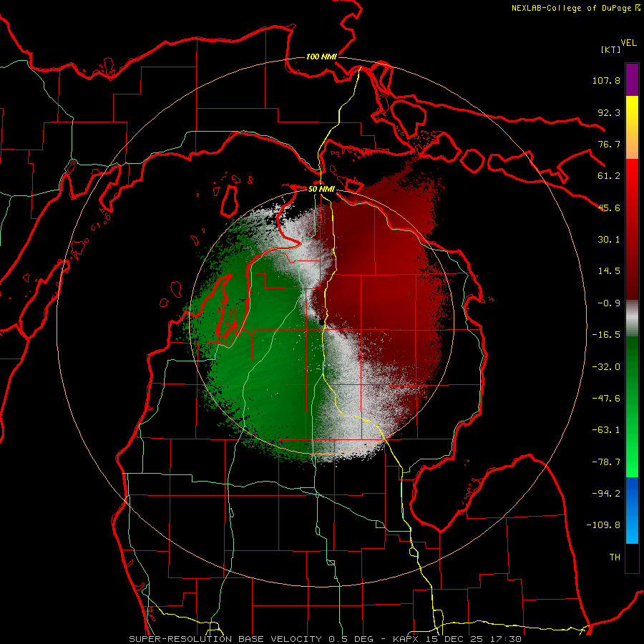This screenshot has height=644, width=644.
Task: Click the -109.8 legend value
Action: coord(603,525)
